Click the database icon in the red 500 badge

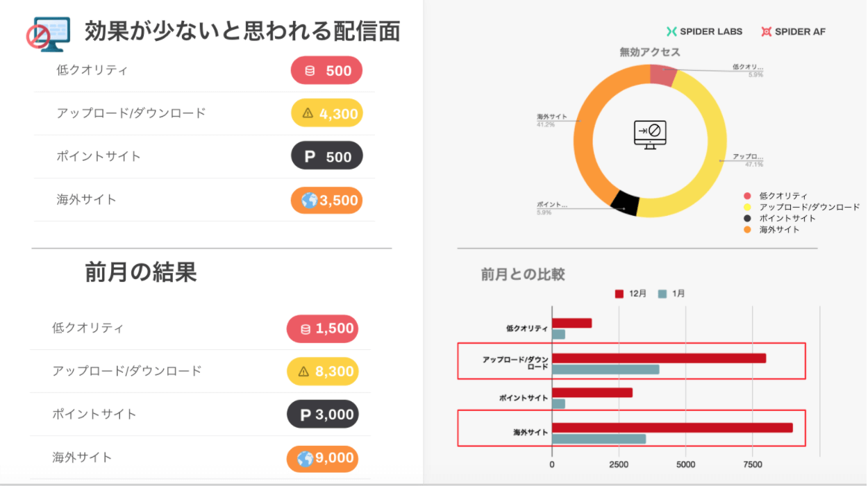point(310,71)
